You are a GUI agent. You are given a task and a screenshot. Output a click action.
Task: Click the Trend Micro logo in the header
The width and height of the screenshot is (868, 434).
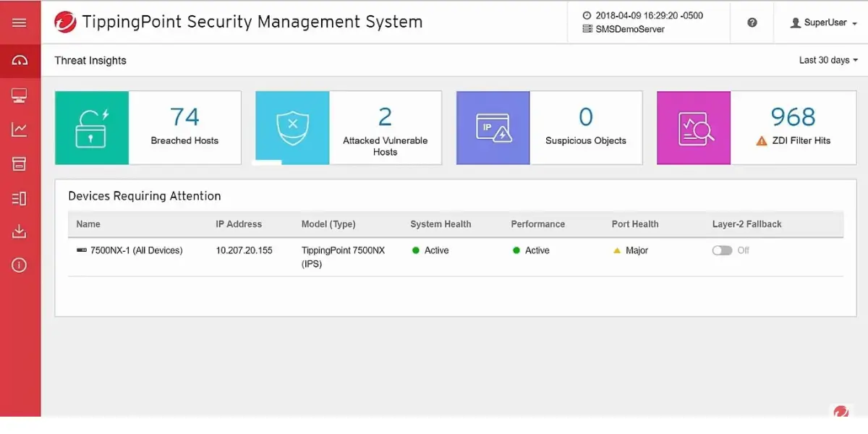[65, 22]
